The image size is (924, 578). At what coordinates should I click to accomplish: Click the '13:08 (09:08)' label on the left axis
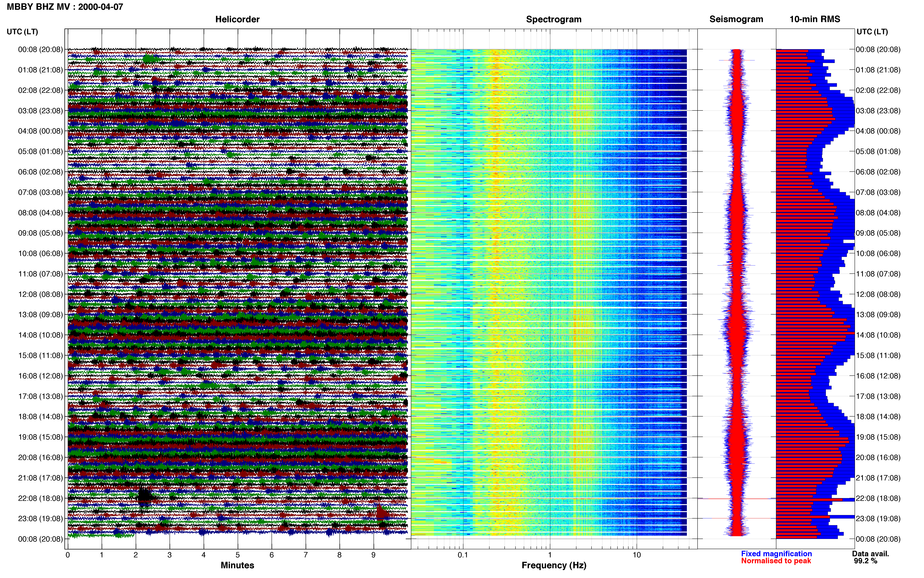40,315
